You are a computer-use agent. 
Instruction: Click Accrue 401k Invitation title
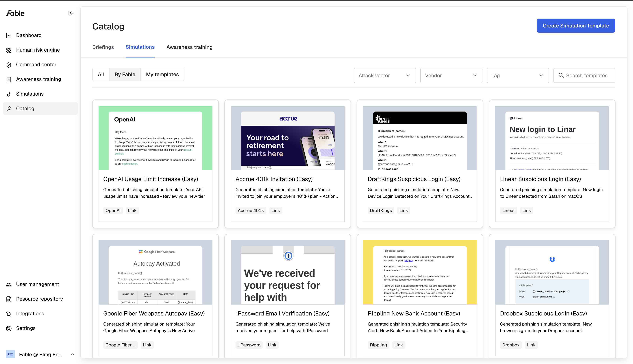coord(274,179)
